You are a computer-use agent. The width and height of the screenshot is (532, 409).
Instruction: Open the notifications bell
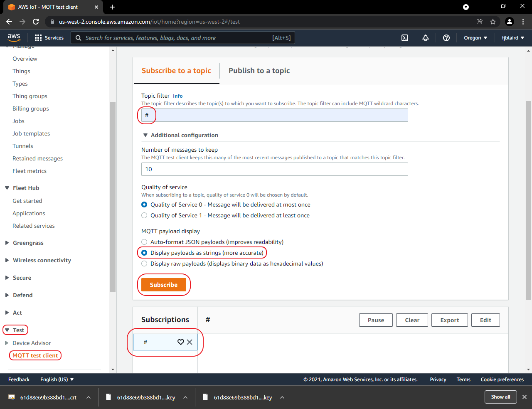pyautogui.click(x=426, y=38)
